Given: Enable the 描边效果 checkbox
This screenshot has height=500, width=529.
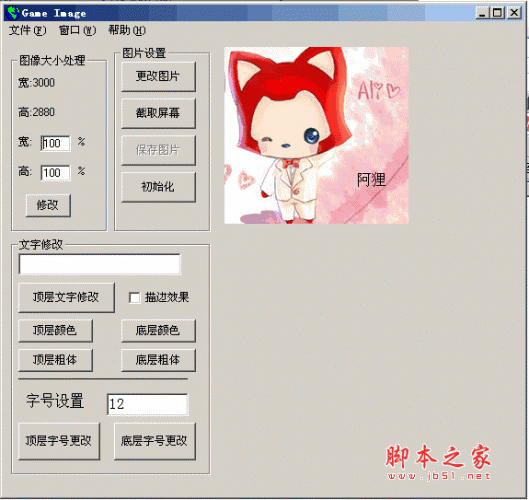Looking at the screenshot, I should [134, 298].
